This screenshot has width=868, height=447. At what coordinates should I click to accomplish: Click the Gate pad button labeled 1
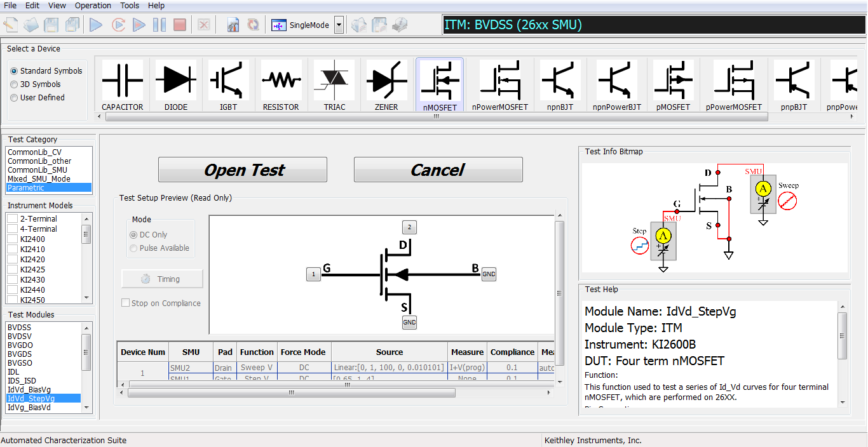point(313,274)
